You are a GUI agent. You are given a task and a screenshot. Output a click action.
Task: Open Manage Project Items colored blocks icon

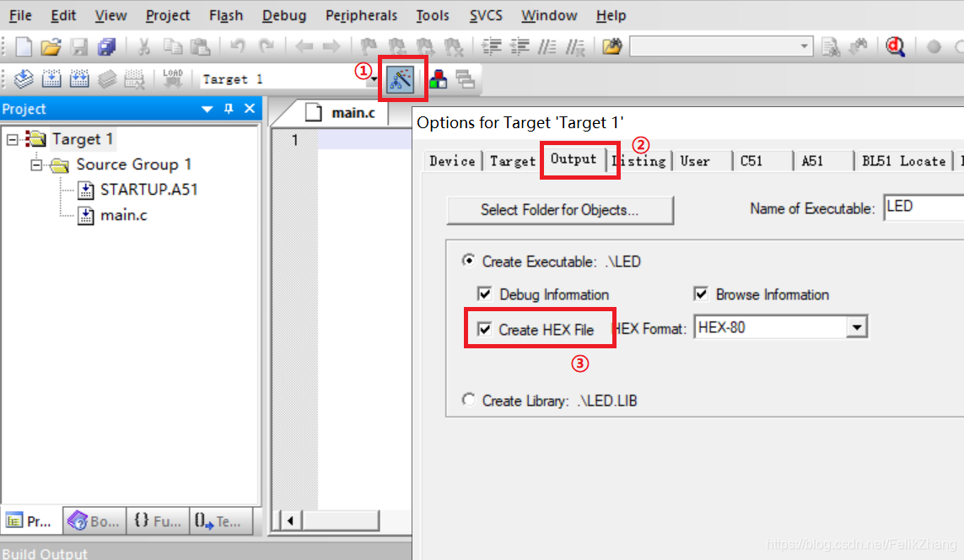coord(438,79)
